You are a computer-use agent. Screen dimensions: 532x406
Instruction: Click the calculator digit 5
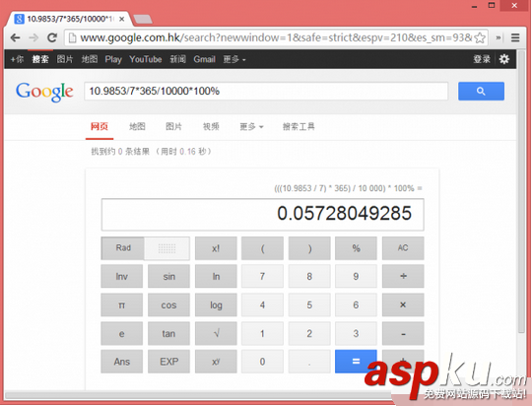[309, 305]
